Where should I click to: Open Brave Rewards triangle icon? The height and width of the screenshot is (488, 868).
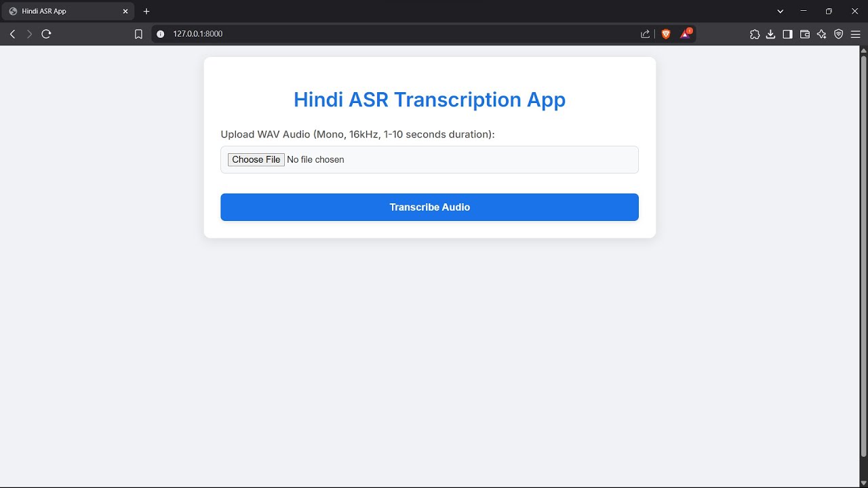coord(686,34)
